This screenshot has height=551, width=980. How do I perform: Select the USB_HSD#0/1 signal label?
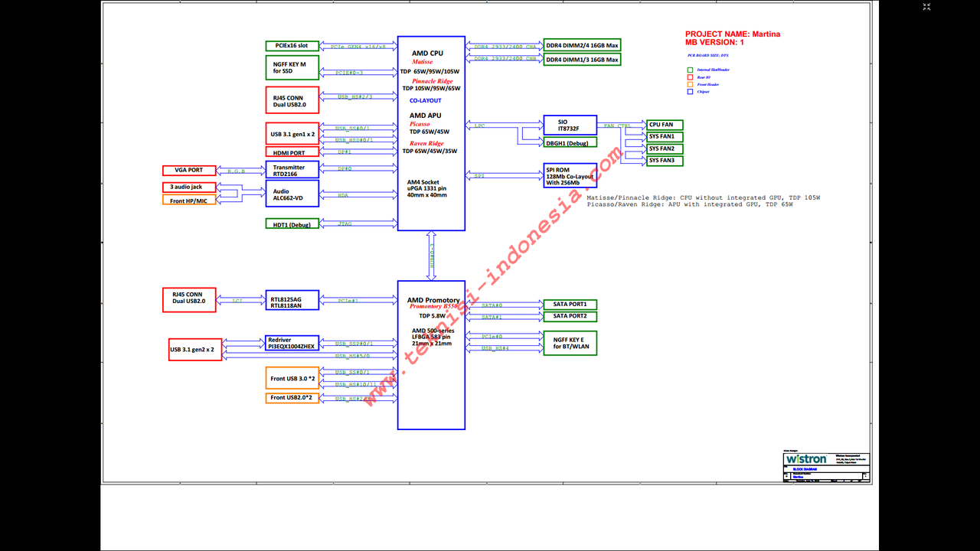354,141
